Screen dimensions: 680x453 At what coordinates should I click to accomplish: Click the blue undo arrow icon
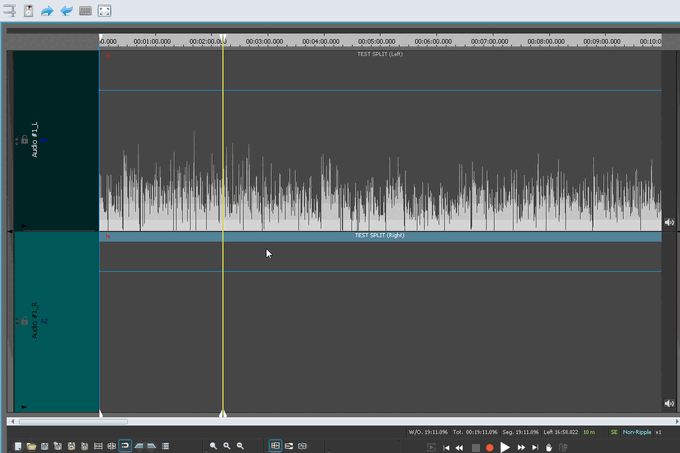[66, 11]
